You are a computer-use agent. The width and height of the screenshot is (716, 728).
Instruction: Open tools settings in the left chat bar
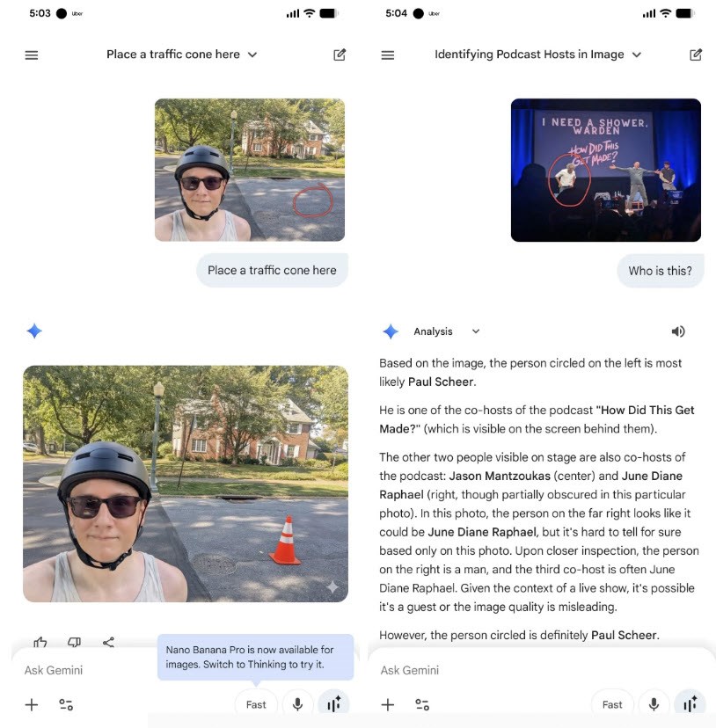click(x=66, y=705)
